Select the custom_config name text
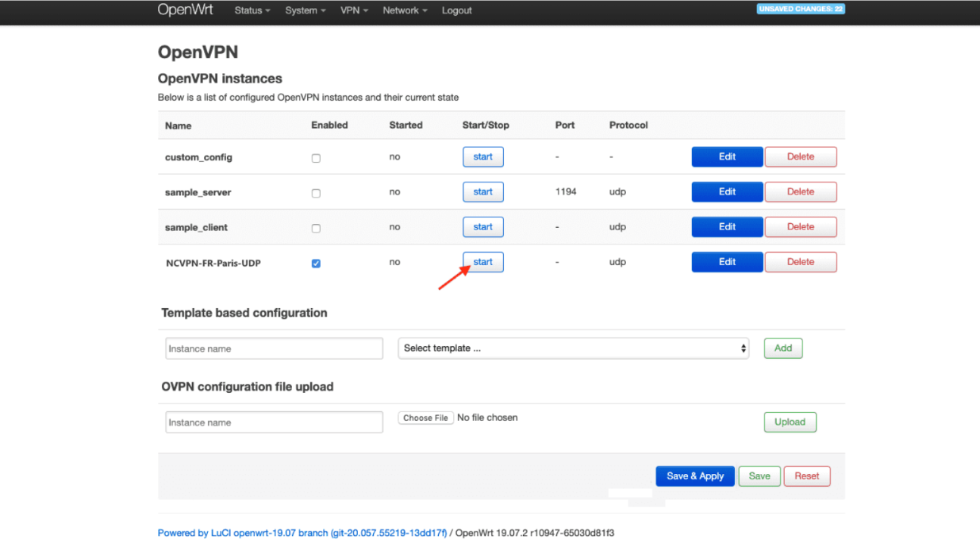The height and width of the screenshot is (551, 980). pyautogui.click(x=198, y=157)
